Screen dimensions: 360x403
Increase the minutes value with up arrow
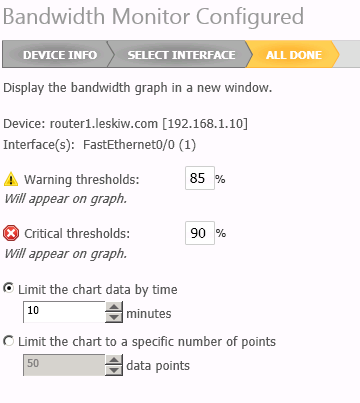[114, 307]
